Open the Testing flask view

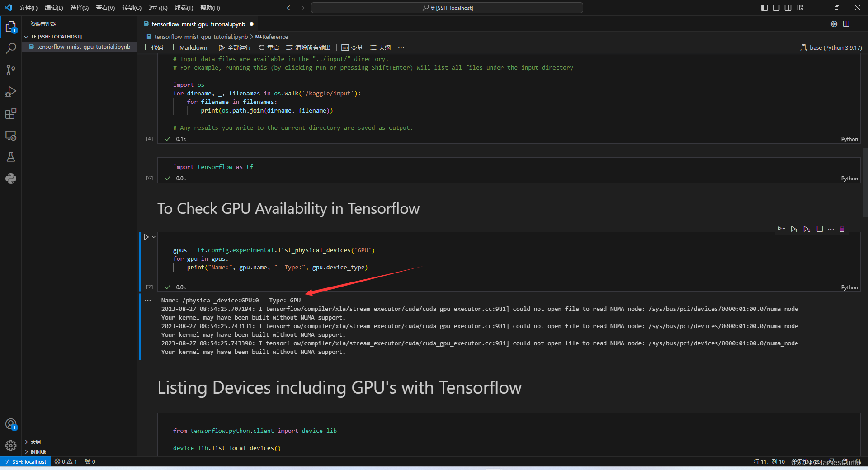click(x=11, y=157)
